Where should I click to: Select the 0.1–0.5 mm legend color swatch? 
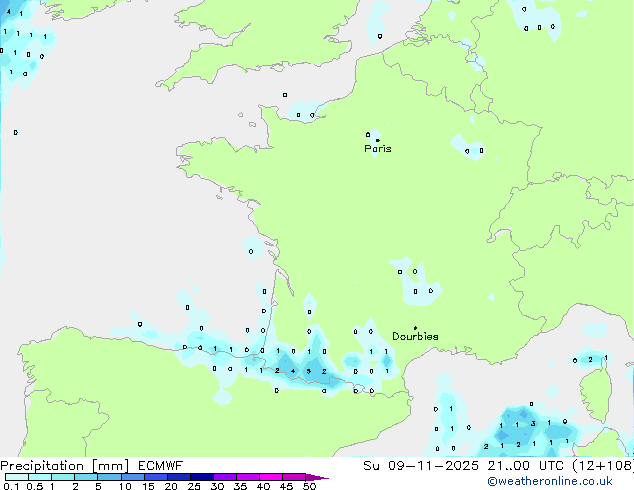[17, 477]
